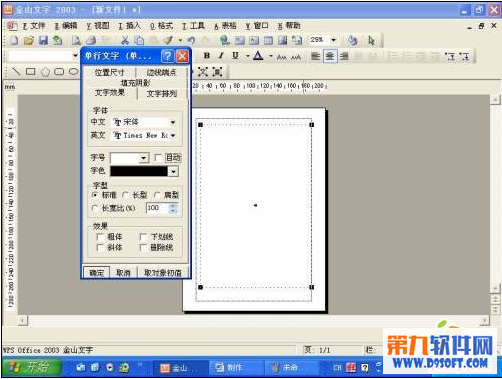Click the 长宽比 spinner arrows
The width and height of the screenshot is (502, 379).
[173, 208]
